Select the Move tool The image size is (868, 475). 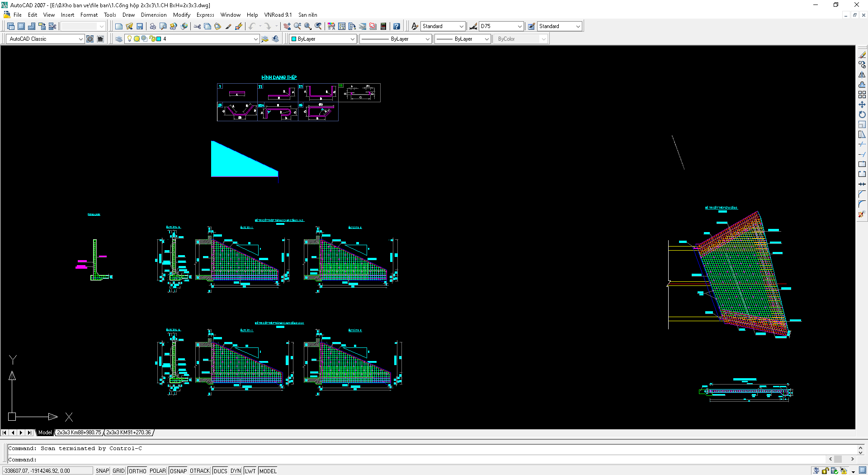pyautogui.click(x=862, y=104)
